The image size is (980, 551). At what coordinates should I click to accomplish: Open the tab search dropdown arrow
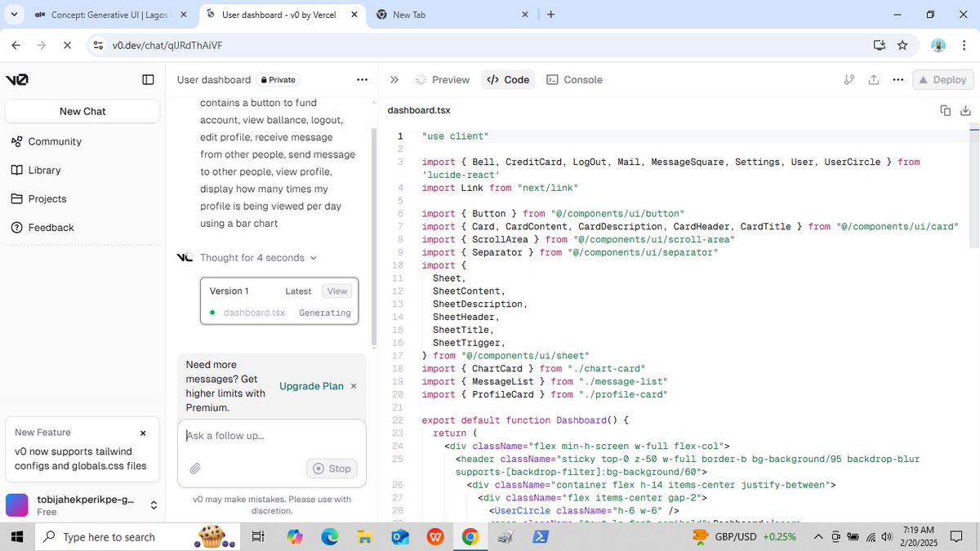point(15,15)
